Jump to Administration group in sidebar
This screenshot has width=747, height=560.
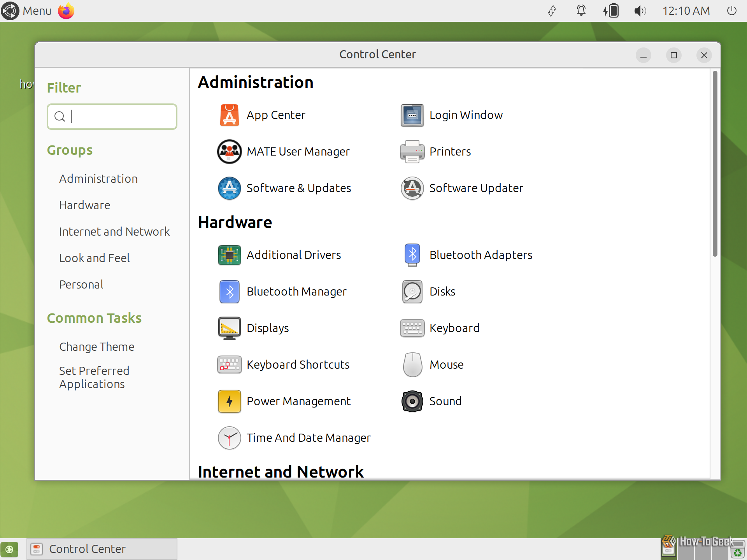(x=98, y=179)
